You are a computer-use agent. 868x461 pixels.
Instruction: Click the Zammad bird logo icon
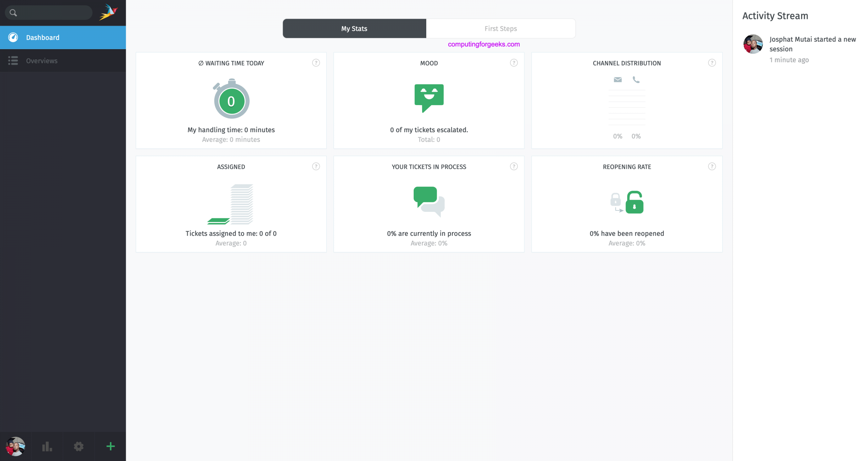point(108,13)
